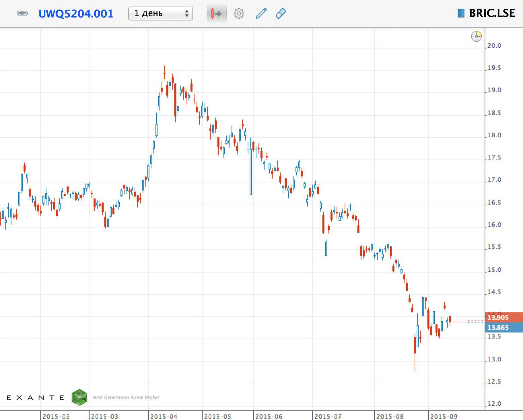Select the BRIC.LSE instrument label
The width and height of the screenshot is (523, 420).
pyautogui.click(x=492, y=13)
